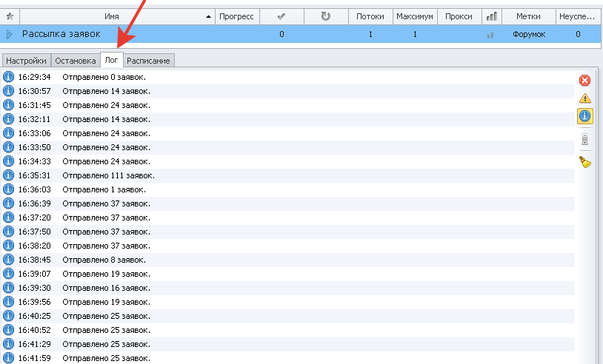The image size is (603, 364).
Task: Click info icon of 16:36:03 entry
Action: 8,189
